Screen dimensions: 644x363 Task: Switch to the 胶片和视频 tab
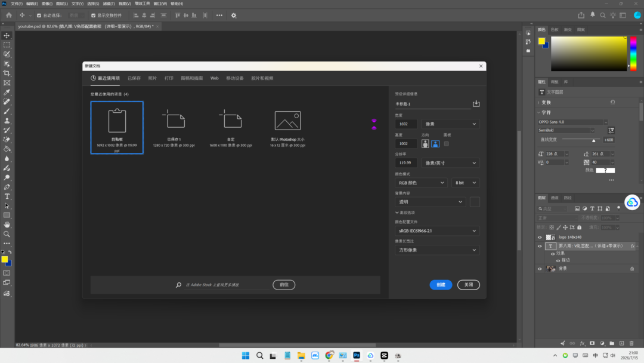point(262,78)
